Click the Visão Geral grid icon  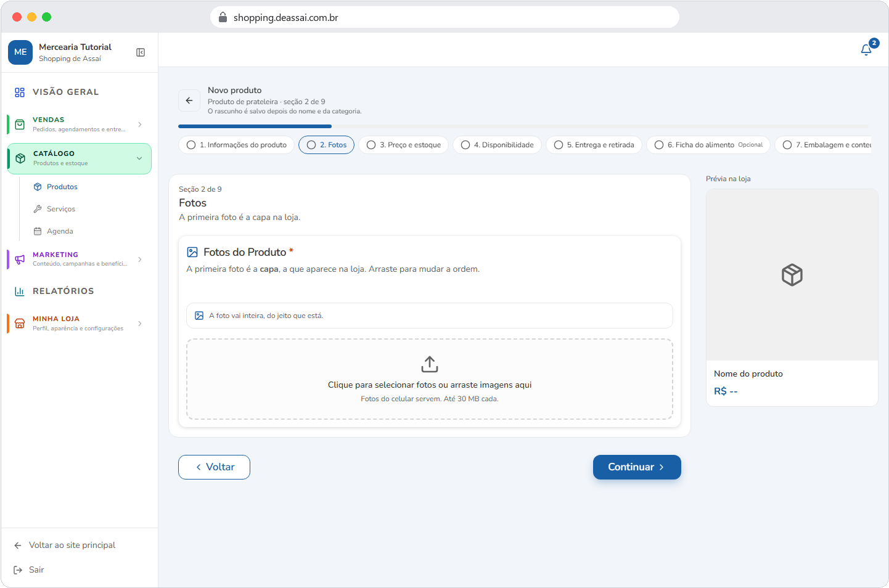click(x=20, y=92)
